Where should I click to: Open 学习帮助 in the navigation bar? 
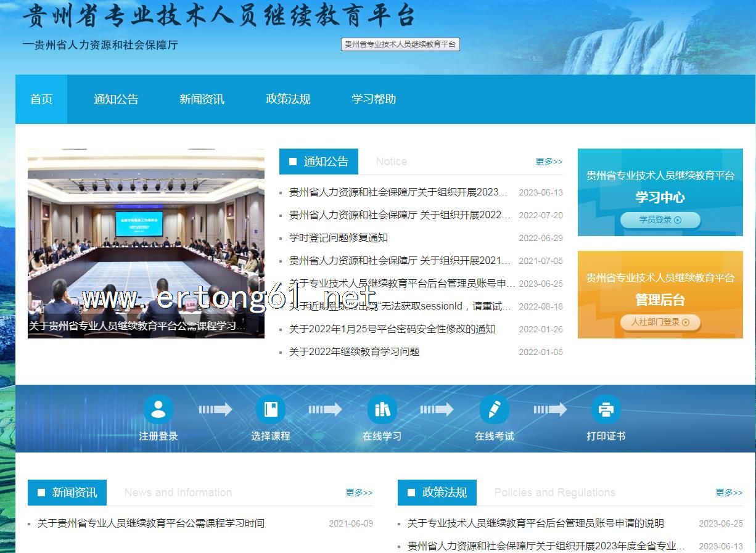374,99
